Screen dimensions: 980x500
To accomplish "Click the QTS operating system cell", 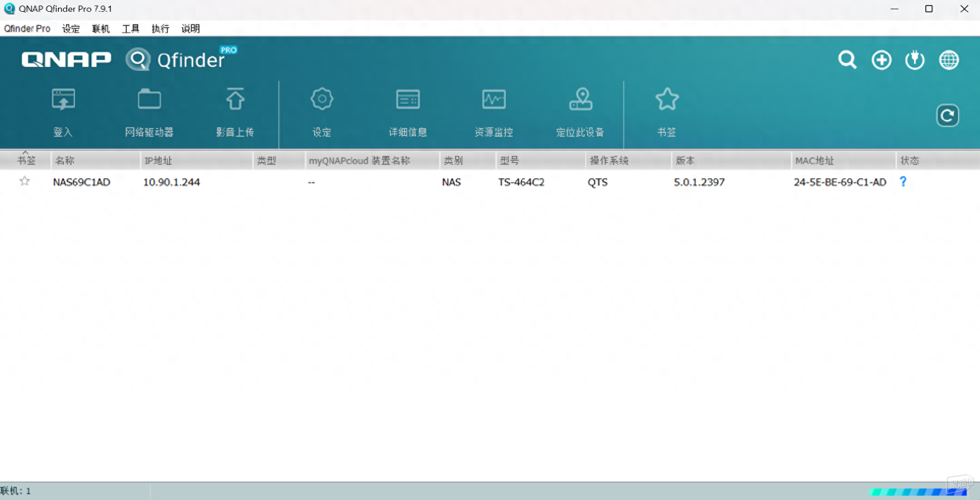I will coord(598,182).
